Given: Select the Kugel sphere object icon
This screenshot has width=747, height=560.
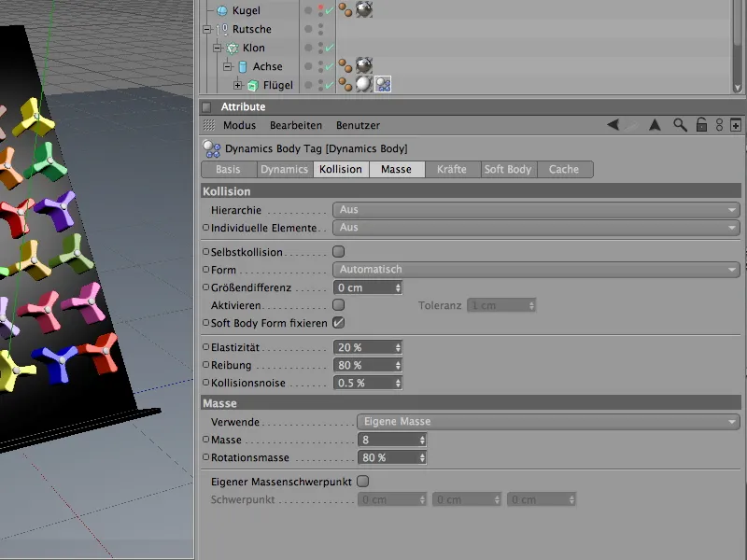Looking at the screenshot, I should (222, 10).
